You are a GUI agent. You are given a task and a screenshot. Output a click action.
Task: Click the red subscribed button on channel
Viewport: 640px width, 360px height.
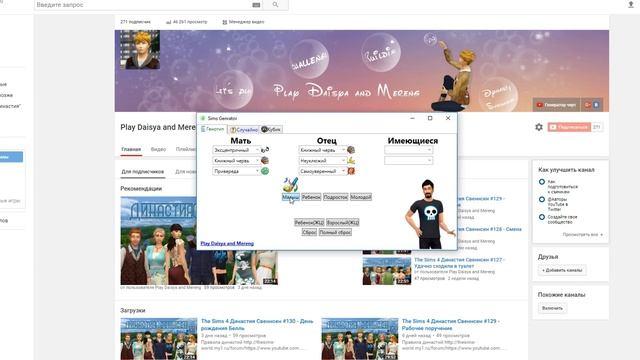coord(569,127)
